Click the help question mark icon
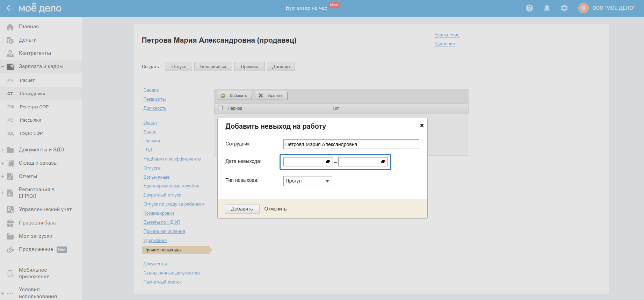Screen dimensions: 644x300 [x=529, y=8]
